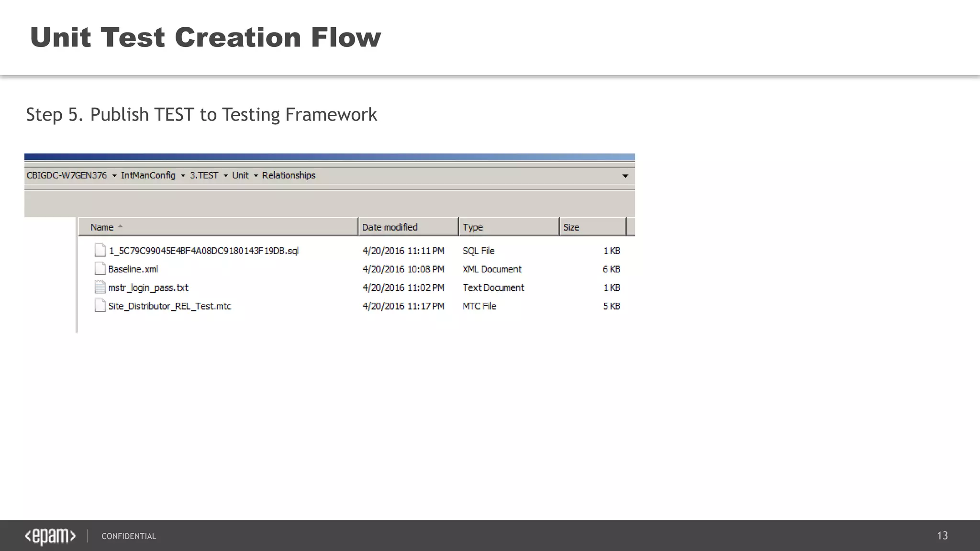The image size is (980, 551).
Task: Click the 5 KB size cell
Action: (612, 306)
